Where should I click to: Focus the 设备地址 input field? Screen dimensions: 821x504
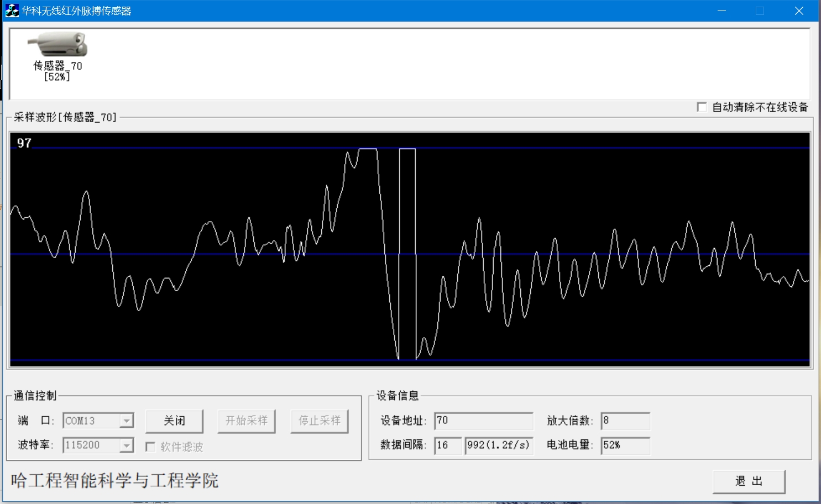tap(483, 421)
